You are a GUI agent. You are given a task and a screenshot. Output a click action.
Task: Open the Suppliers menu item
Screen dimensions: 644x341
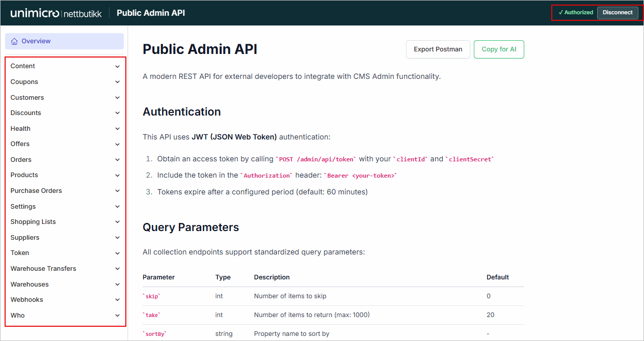(x=65, y=238)
